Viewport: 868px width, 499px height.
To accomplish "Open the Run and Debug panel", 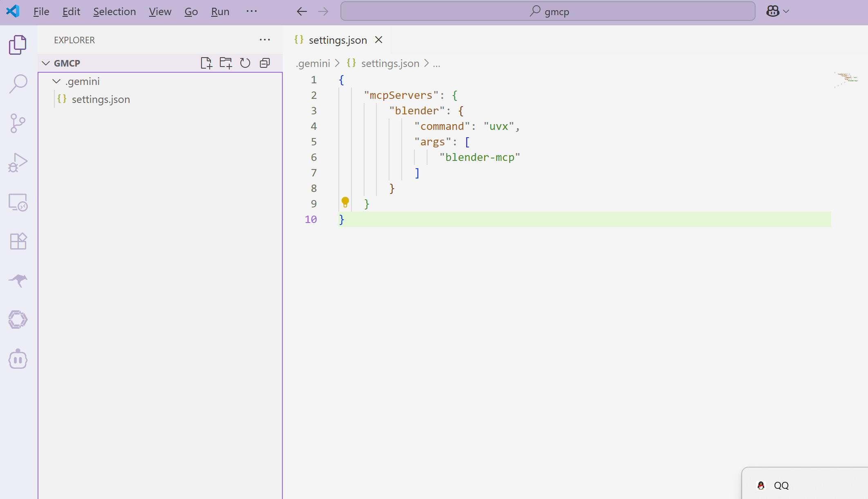I will click(18, 162).
